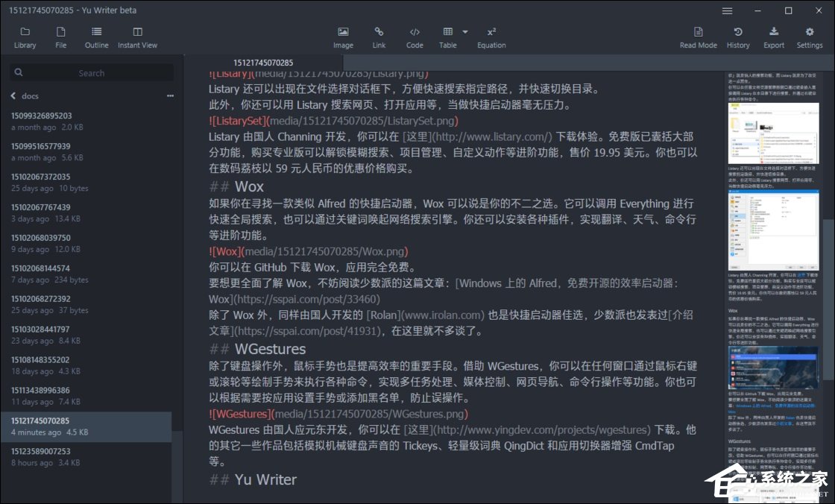
Task: Expand the Table dropdown arrow
Action: click(465, 32)
